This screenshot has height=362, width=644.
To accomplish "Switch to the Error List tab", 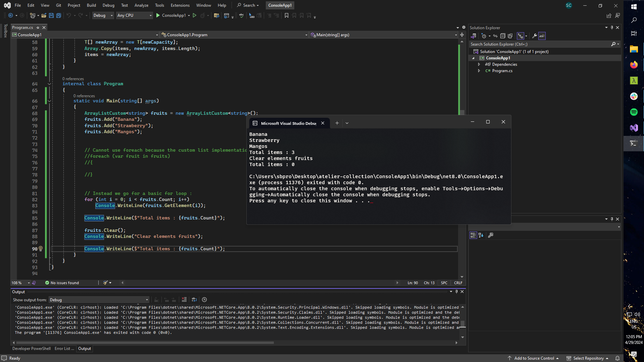I will (x=64, y=348).
